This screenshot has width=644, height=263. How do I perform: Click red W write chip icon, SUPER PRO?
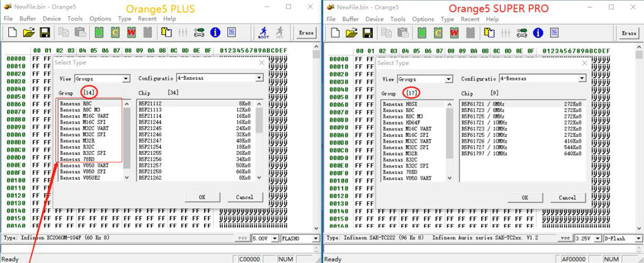click(454, 32)
